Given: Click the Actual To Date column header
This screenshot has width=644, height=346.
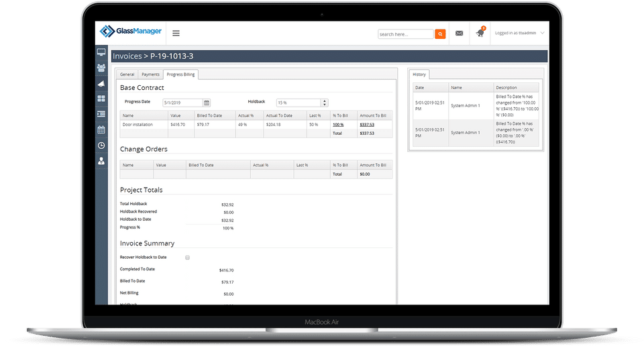Looking at the screenshot, I should coord(284,116).
